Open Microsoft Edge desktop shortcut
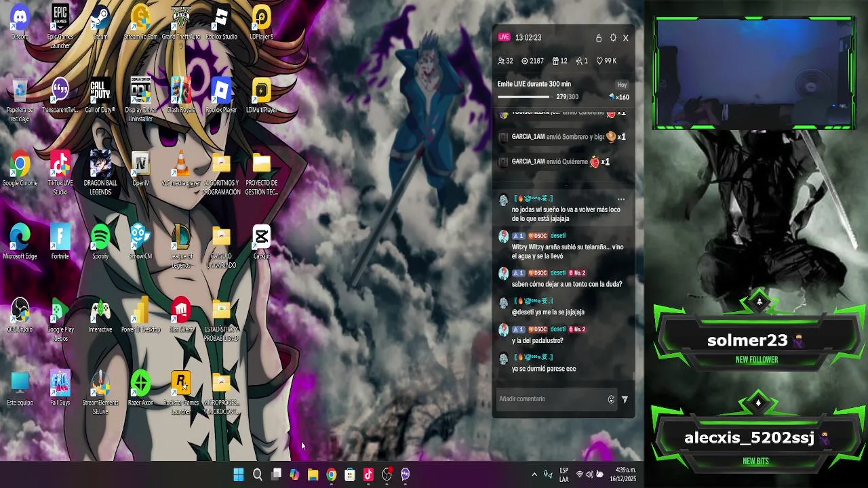This screenshot has width=868, height=488. (x=20, y=243)
